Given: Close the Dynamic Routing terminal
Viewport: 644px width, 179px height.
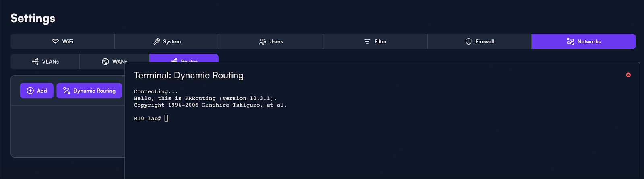Looking at the screenshot, I should click(x=628, y=75).
